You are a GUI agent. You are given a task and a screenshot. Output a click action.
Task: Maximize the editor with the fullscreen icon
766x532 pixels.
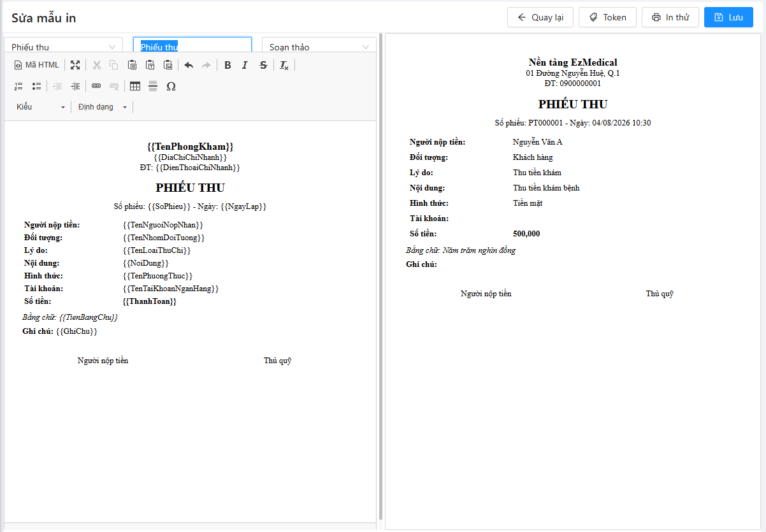click(x=75, y=65)
